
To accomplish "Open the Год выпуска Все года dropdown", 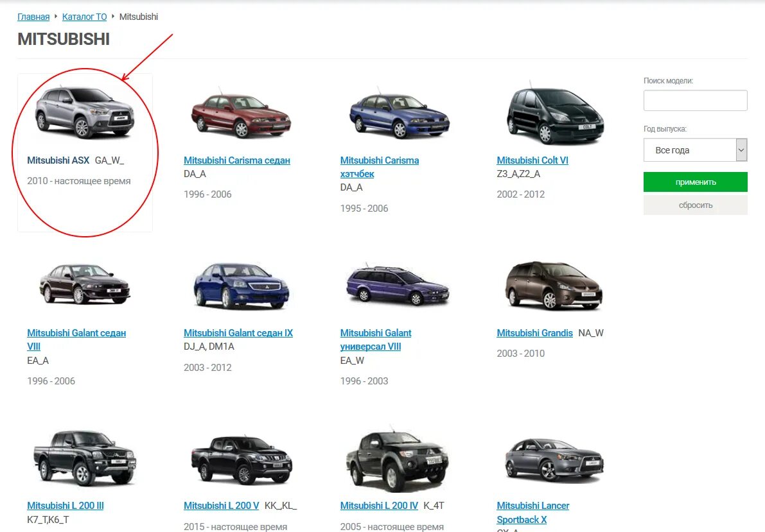I will point(695,150).
